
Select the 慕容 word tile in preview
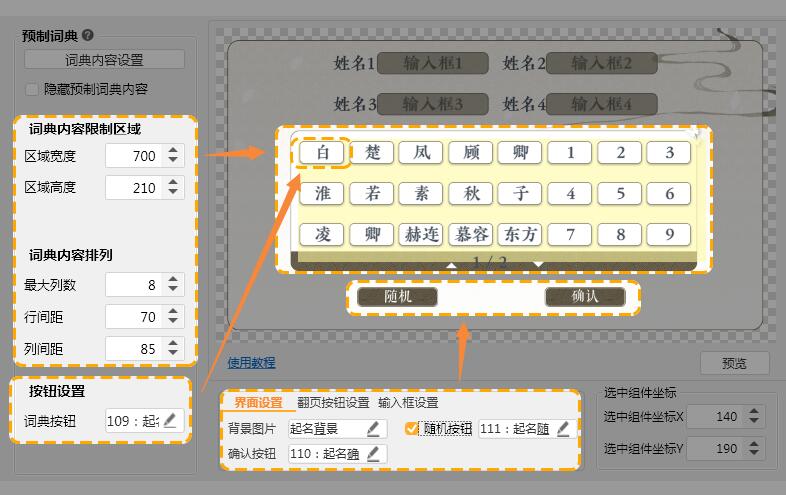[472, 234]
